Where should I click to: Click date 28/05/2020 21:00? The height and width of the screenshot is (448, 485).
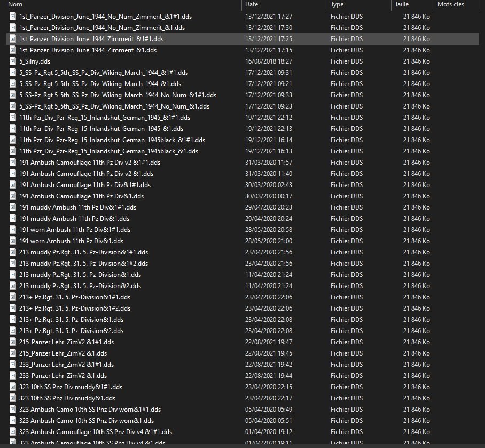click(x=269, y=241)
